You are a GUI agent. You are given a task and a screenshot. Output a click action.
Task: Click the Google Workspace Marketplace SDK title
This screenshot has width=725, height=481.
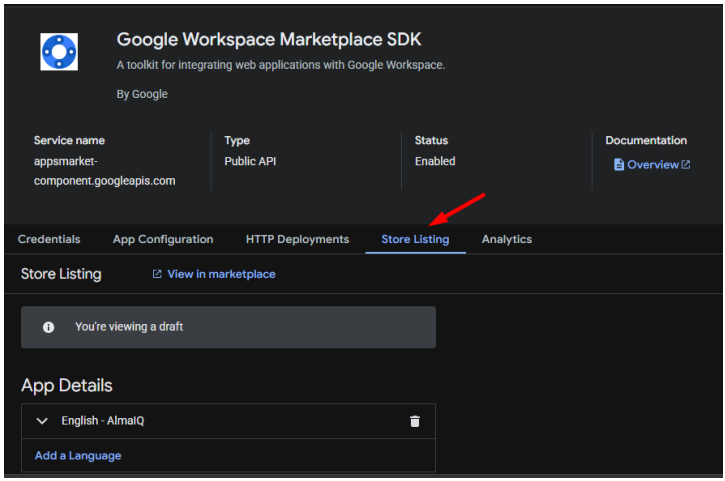(x=269, y=40)
